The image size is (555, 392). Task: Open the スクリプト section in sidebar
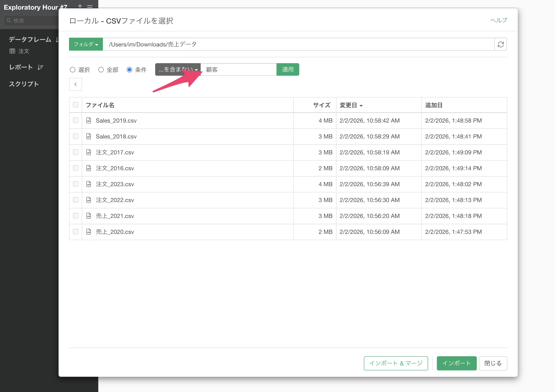coord(24,84)
